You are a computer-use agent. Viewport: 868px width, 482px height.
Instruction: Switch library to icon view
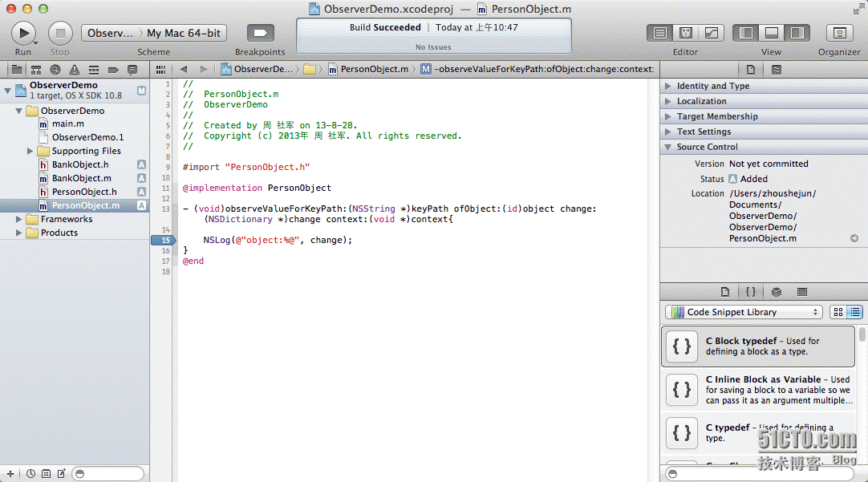point(838,312)
